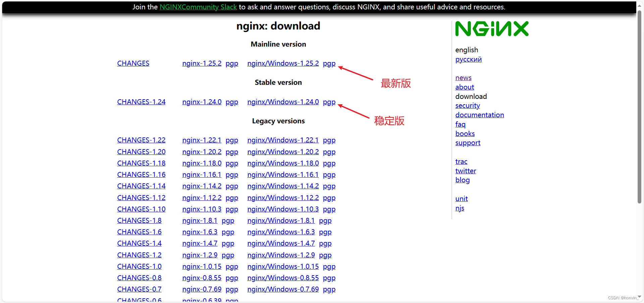Screen dimensions: 644x303
Task: Download nginx/Windows-1.8.1
Action: (x=281, y=221)
